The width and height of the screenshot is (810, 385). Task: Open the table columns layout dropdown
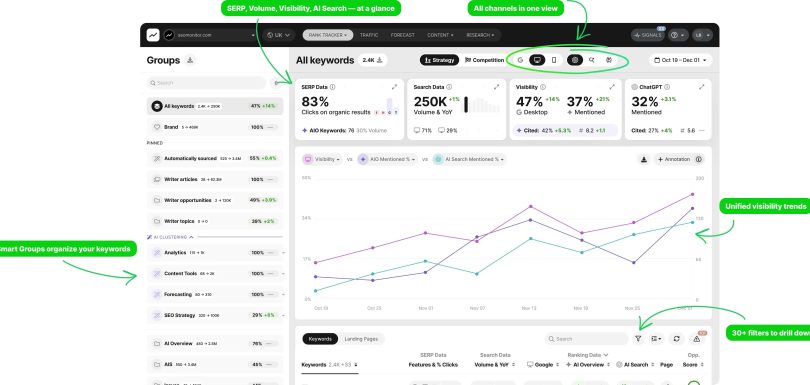[x=657, y=339]
